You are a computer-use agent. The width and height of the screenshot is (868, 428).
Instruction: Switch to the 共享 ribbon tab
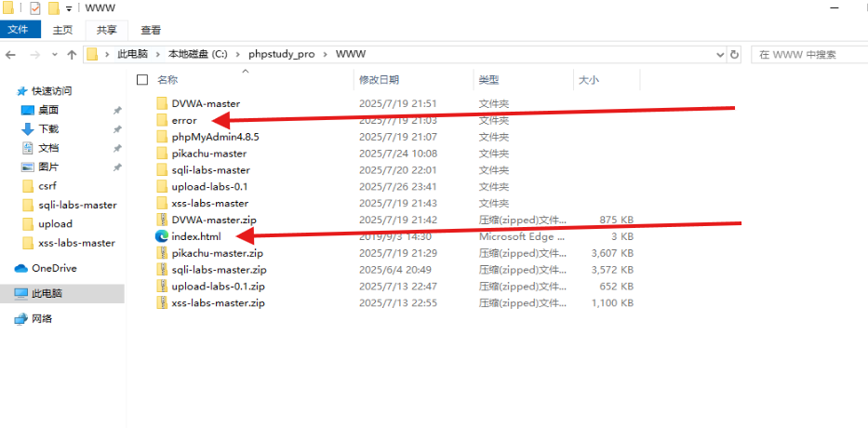(x=107, y=31)
